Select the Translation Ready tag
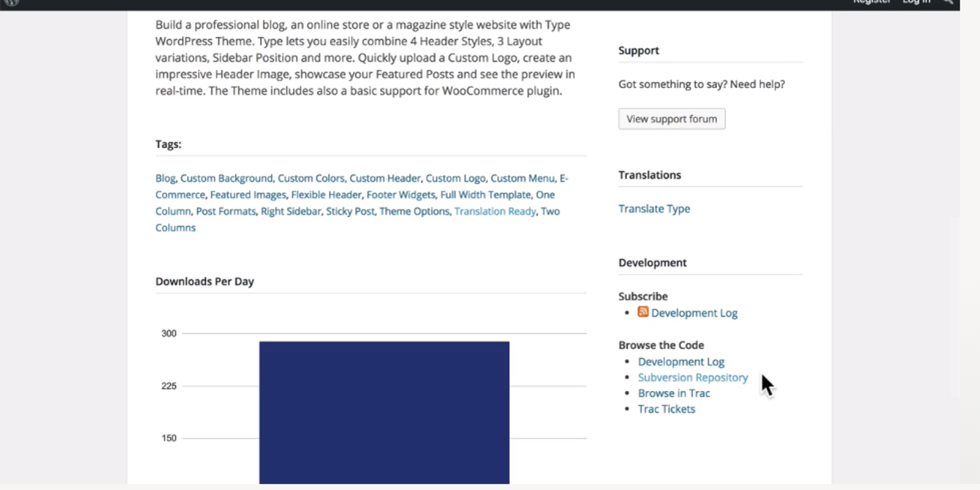980x490 pixels. (x=494, y=211)
